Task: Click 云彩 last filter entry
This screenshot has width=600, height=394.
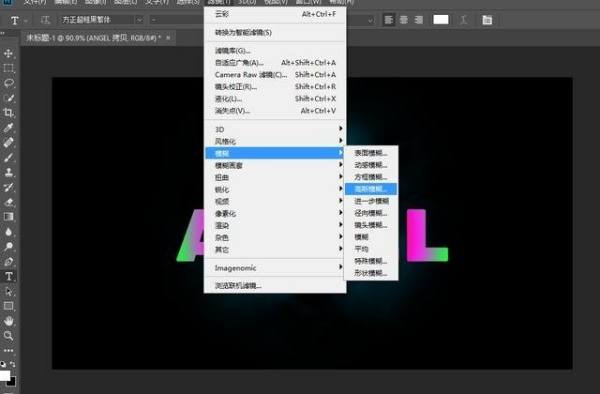Action: click(275, 14)
